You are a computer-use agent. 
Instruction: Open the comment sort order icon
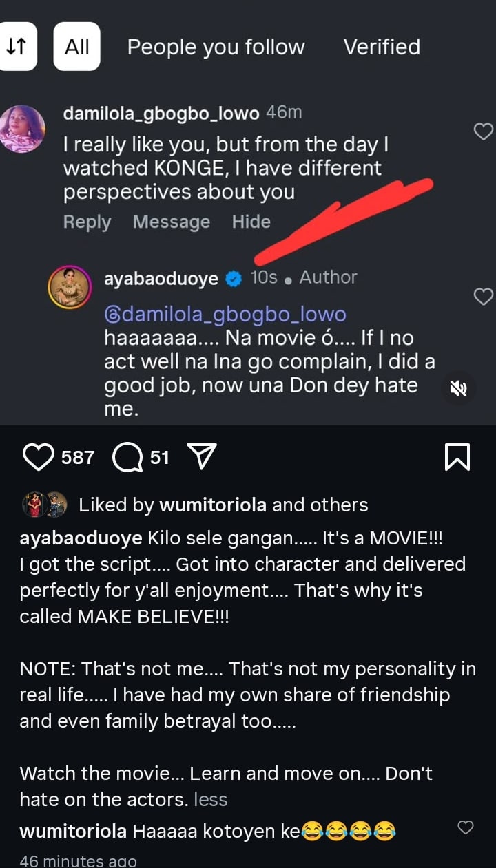click(15, 46)
